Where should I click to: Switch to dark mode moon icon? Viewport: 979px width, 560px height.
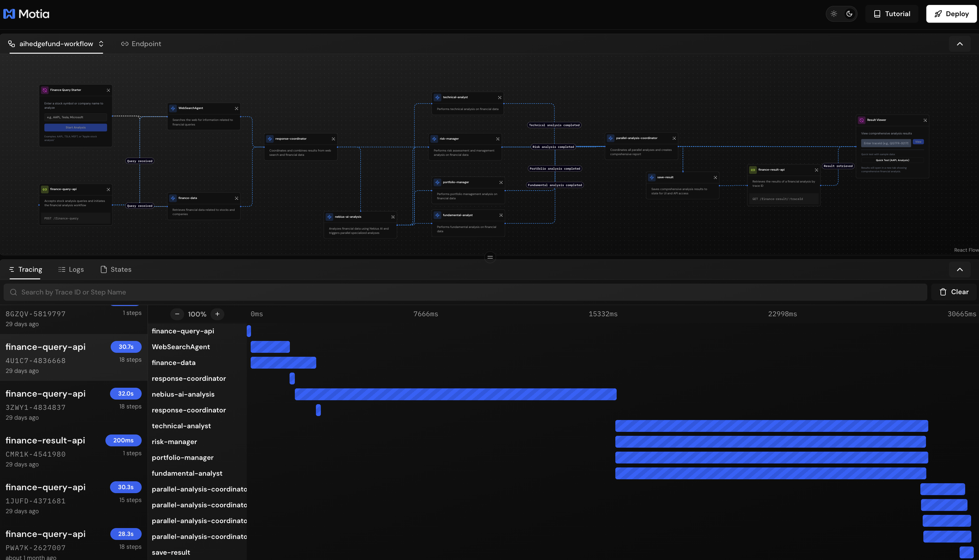click(x=849, y=14)
